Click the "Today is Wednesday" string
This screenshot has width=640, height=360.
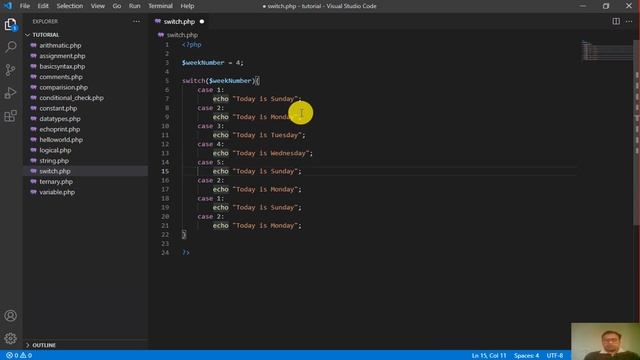[271, 153]
